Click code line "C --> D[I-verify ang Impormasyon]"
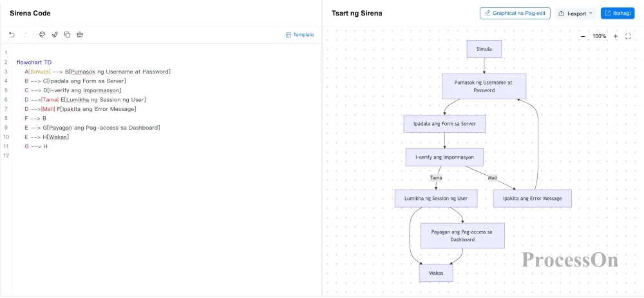The image size is (644, 298). [73, 90]
